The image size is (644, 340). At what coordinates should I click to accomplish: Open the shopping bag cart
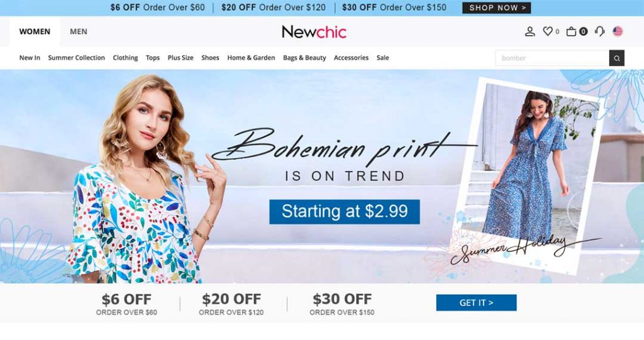(x=571, y=31)
